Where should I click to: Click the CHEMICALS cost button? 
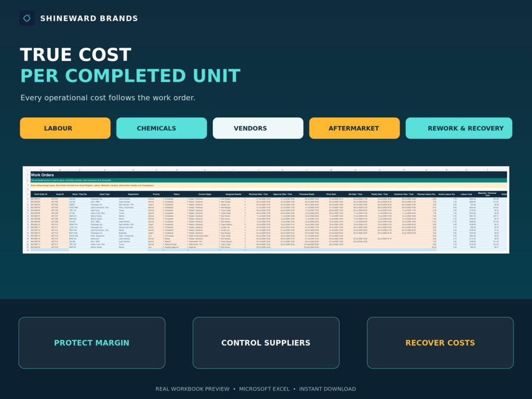[161, 128]
